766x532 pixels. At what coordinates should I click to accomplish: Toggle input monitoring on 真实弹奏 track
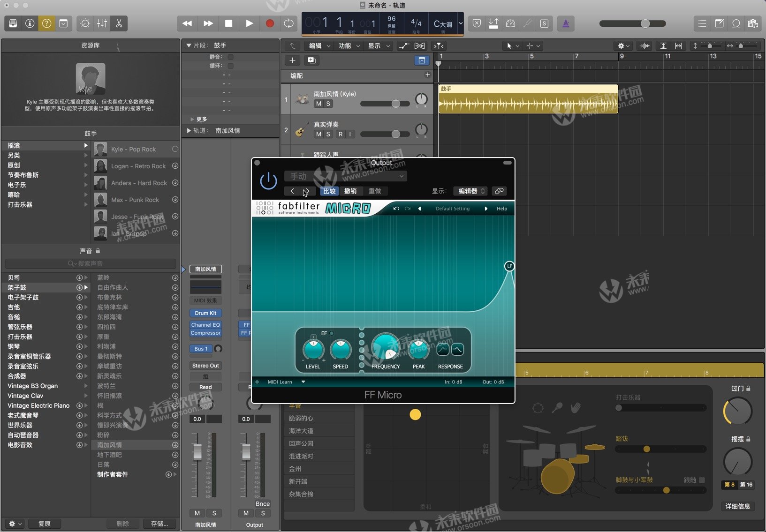[x=350, y=134]
